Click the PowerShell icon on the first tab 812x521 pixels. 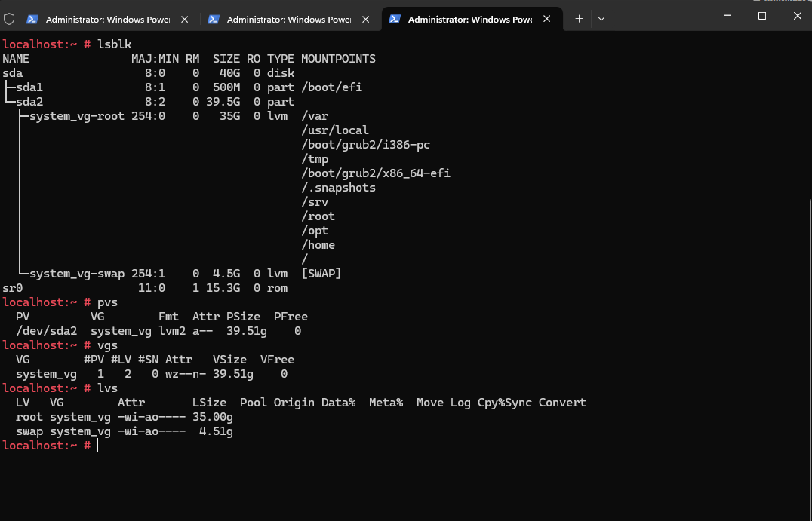pyautogui.click(x=32, y=19)
